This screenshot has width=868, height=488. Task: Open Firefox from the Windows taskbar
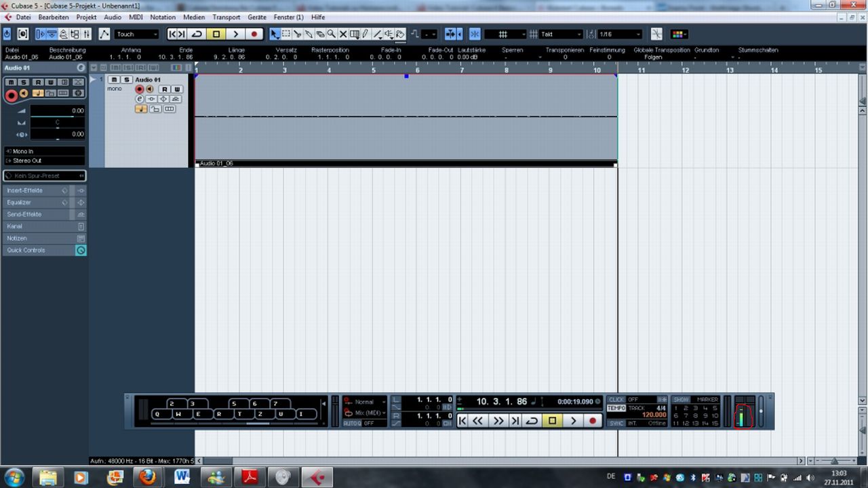(x=147, y=477)
